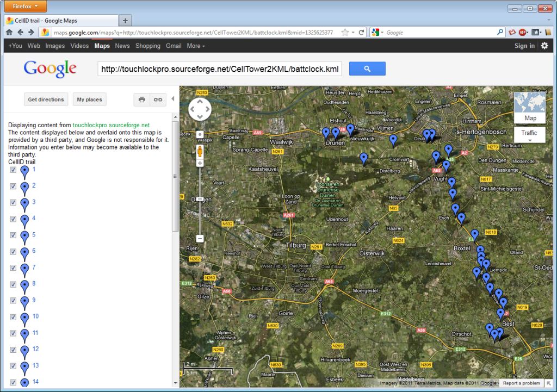Collapse the left panel with arrow
557x392 pixels.
pyautogui.click(x=173, y=99)
